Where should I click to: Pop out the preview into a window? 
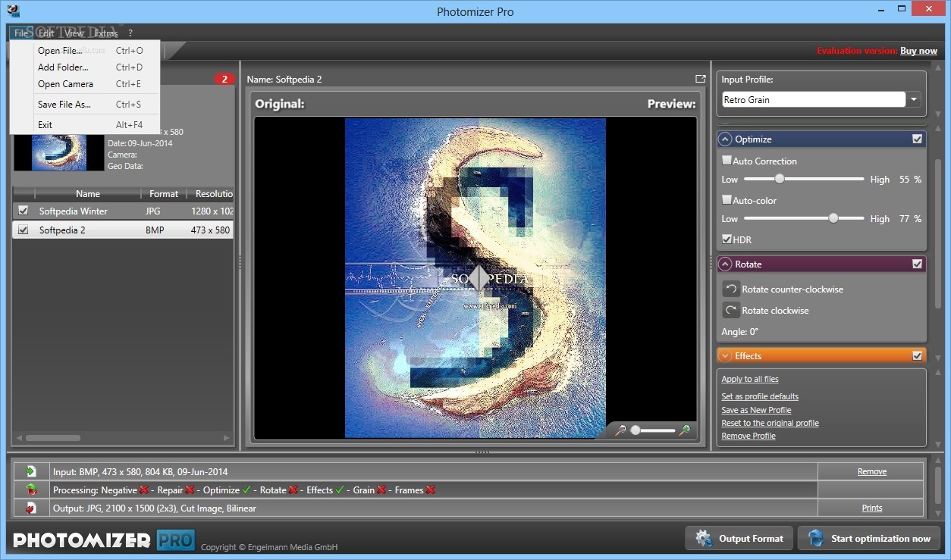pyautogui.click(x=701, y=79)
